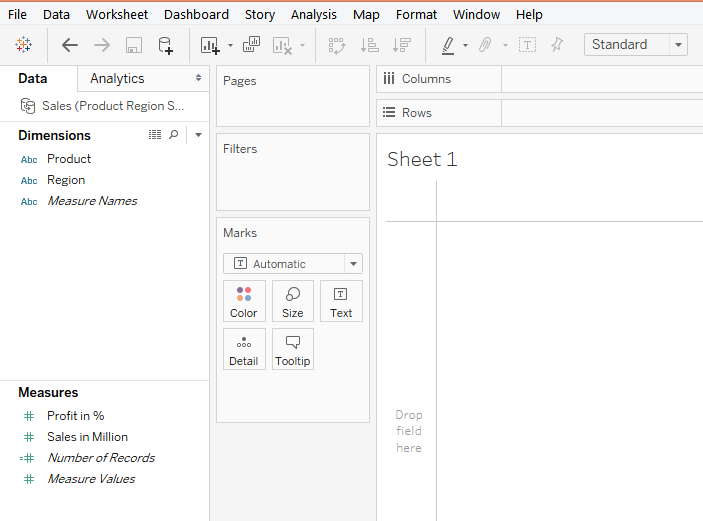The height and width of the screenshot is (521, 703).
Task: Click the pin icon in toolbar
Action: (x=557, y=45)
